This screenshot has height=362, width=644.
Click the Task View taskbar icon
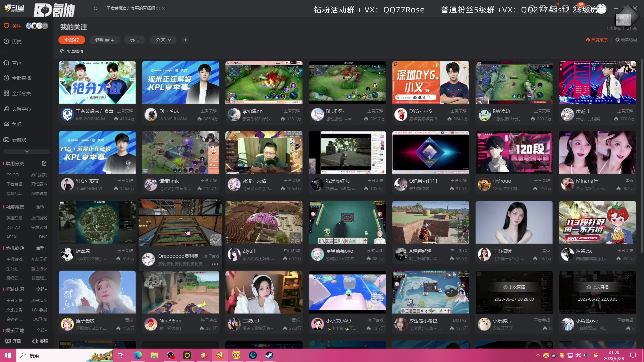pyautogui.click(x=121, y=355)
